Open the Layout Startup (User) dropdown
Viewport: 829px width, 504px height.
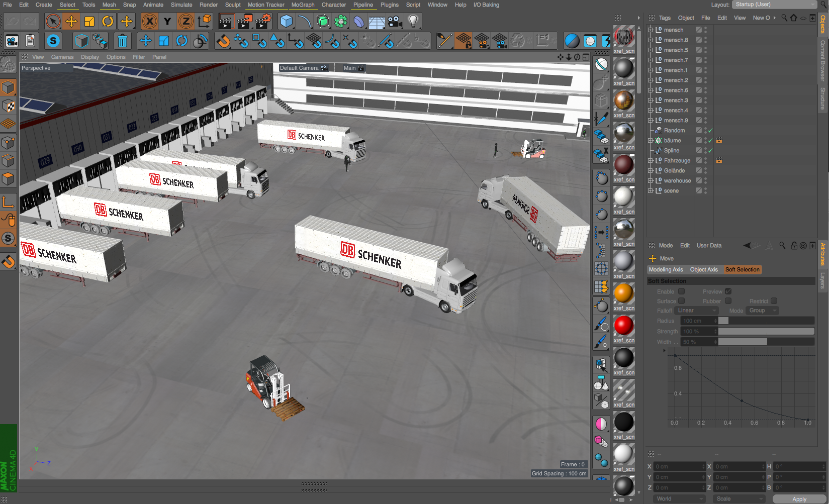[774, 5]
